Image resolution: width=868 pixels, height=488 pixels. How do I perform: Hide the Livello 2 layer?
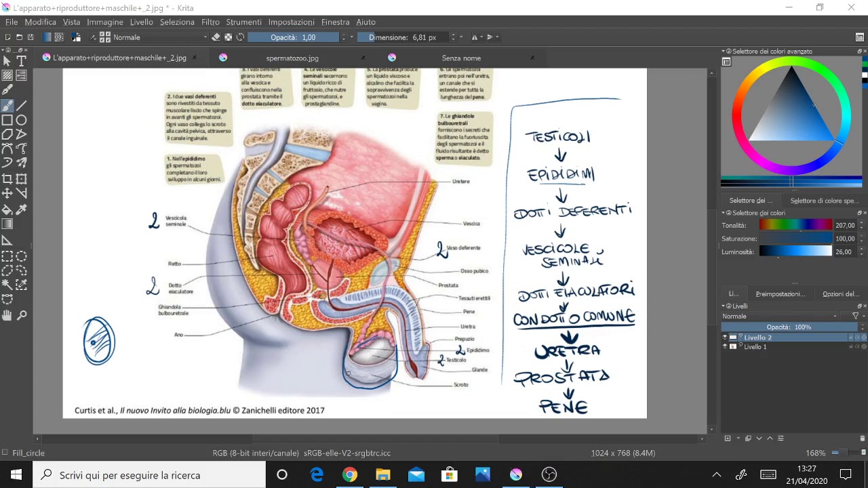coord(725,338)
